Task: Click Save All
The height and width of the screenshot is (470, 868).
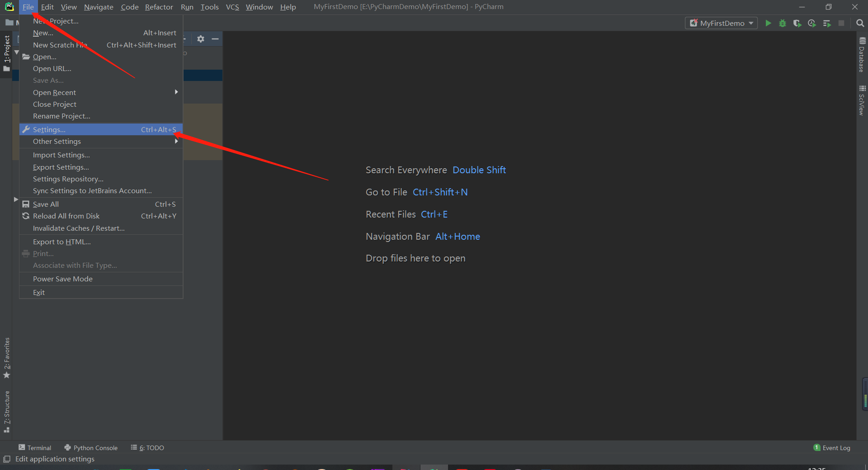Action: [101, 204]
